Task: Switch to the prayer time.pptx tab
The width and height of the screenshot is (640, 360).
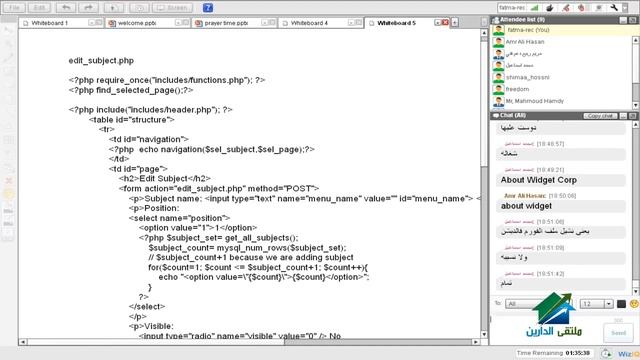Action: (x=226, y=23)
